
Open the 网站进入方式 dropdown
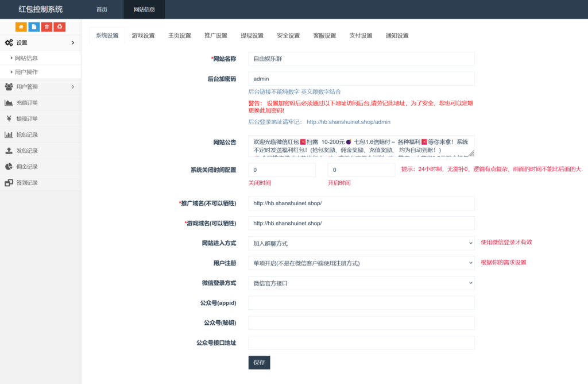362,243
